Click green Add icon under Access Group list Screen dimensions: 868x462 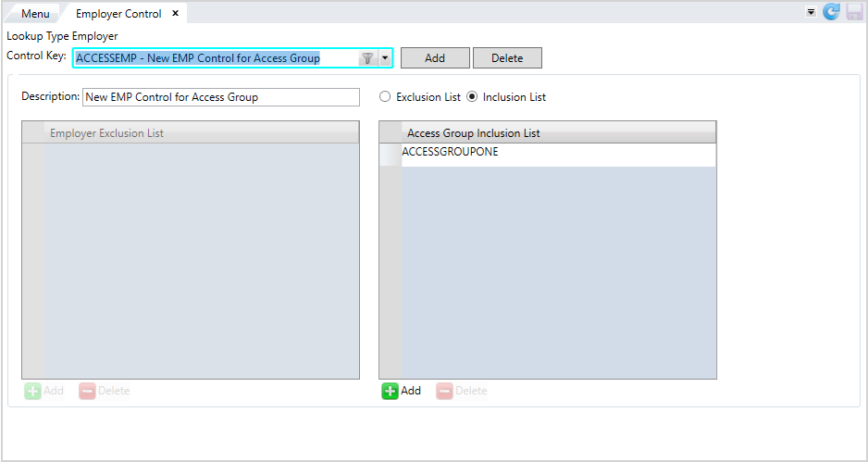(x=391, y=391)
